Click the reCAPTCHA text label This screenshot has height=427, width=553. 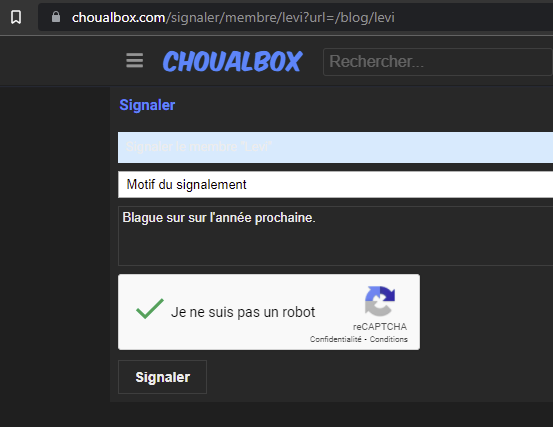tap(380, 327)
